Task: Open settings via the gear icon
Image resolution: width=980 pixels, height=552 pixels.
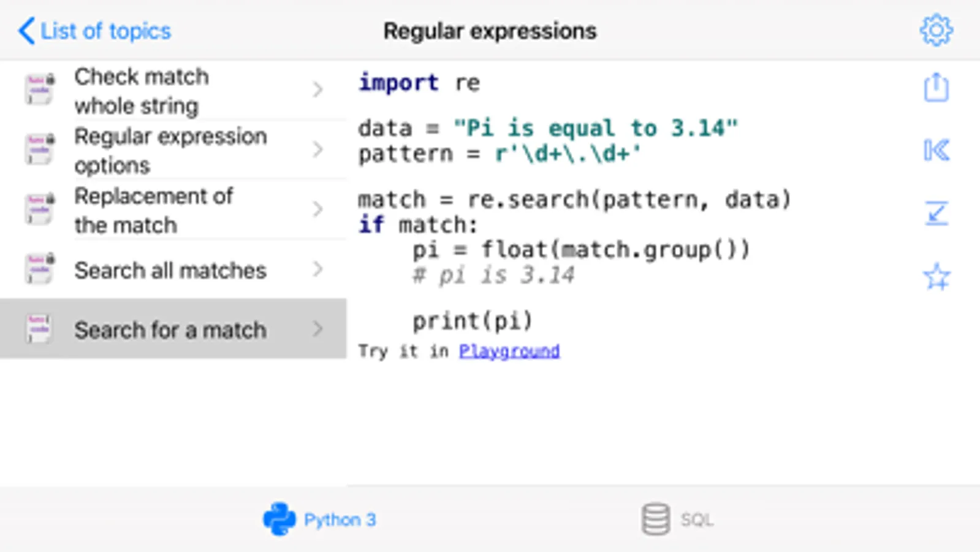Action: tap(936, 30)
